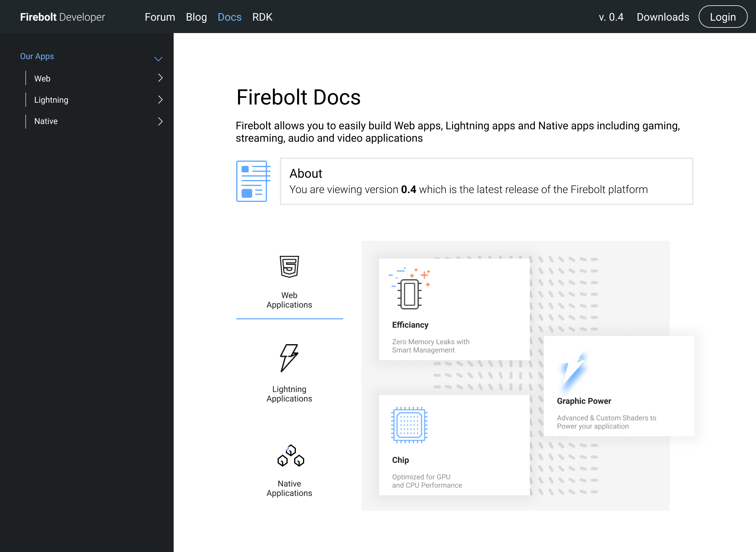The image size is (756, 552).
Task: Click the Lightning bolt Applications icon
Action: 289,358
